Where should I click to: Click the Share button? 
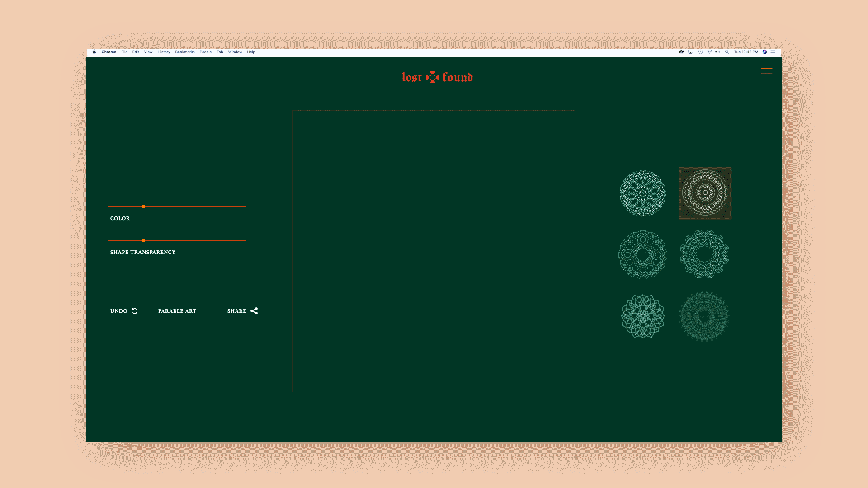[242, 311]
